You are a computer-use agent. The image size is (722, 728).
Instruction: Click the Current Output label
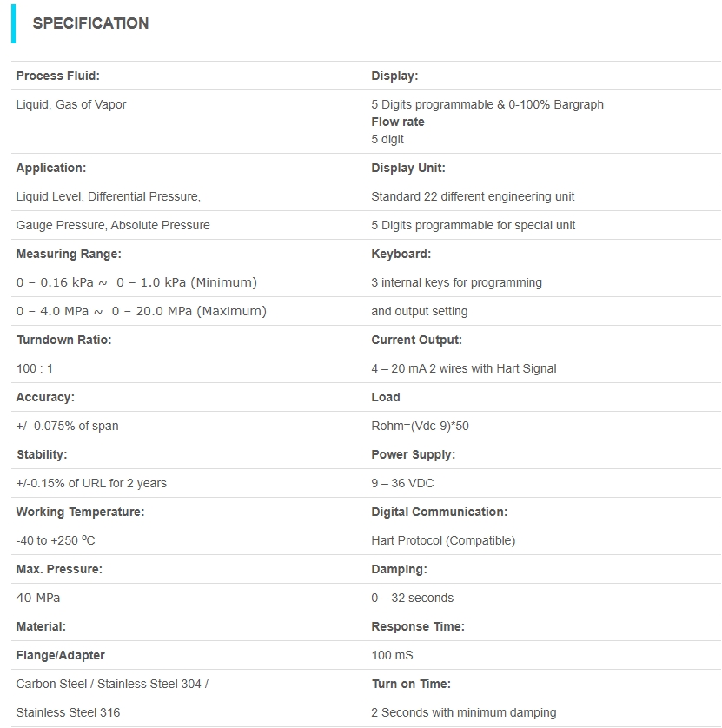pyautogui.click(x=416, y=340)
